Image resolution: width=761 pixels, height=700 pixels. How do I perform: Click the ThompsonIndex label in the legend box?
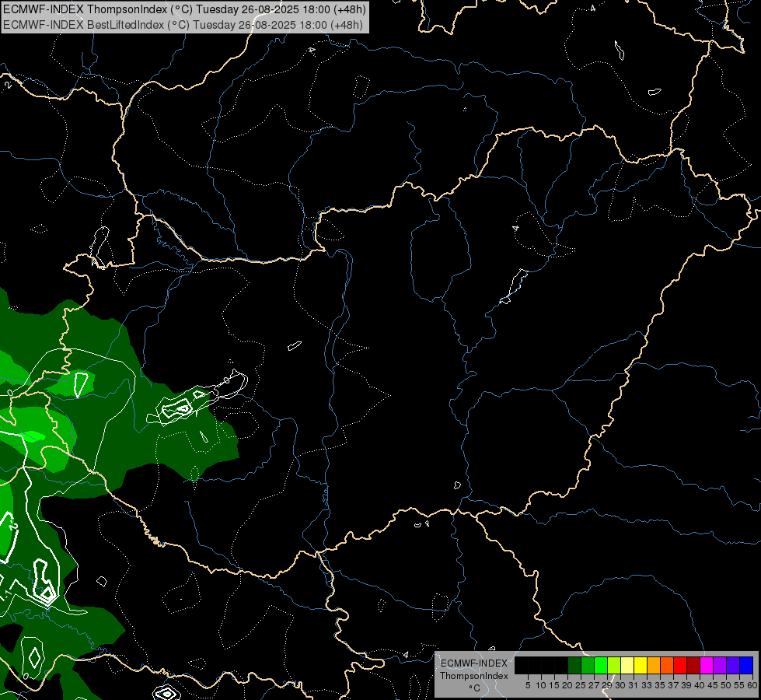coord(474,676)
